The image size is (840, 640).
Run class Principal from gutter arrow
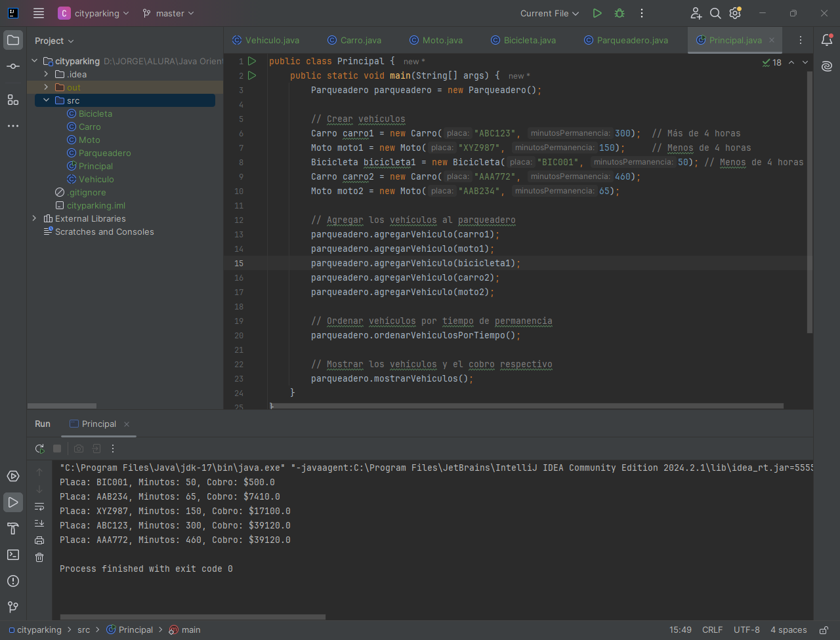(252, 61)
